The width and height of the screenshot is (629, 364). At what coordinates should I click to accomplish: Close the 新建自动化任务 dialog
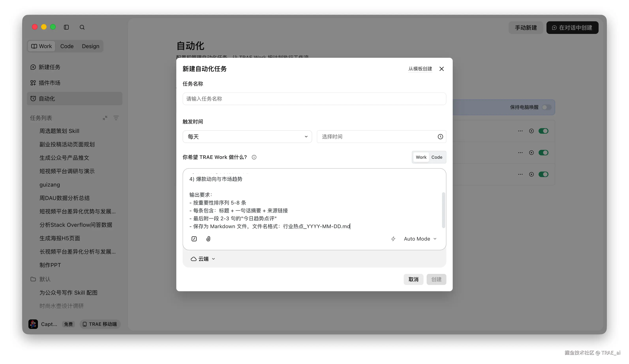point(442,69)
